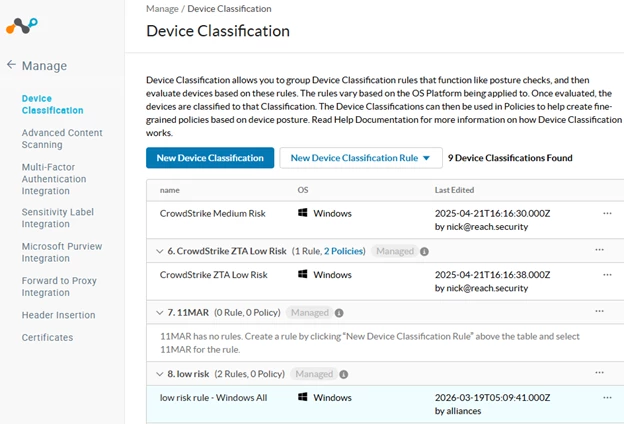
Task: Click the back arrow beside Manage
Action: [x=11, y=64]
